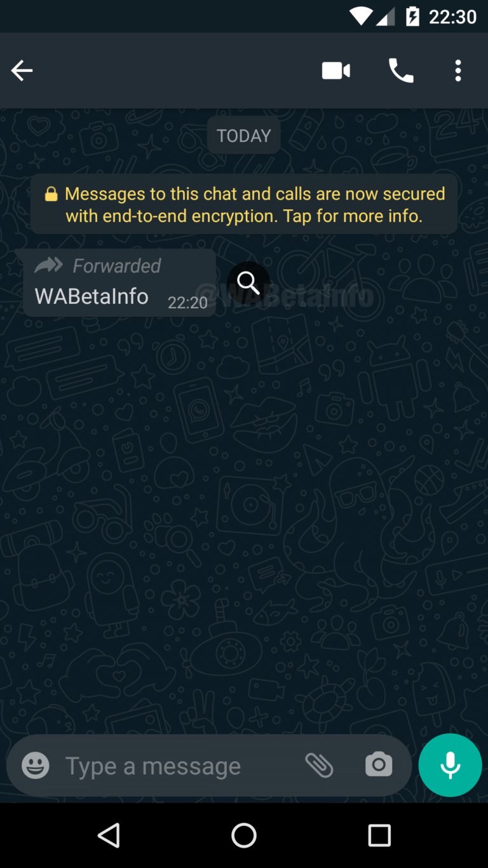This screenshot has height=868, width=488.
Task: Select the WABetaInfo message text
Action: click(91, 296)
